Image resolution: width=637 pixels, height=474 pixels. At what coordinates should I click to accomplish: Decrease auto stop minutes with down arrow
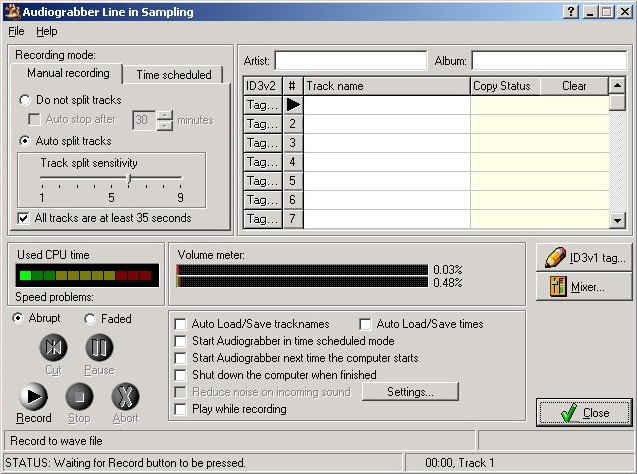click(165, 126)
